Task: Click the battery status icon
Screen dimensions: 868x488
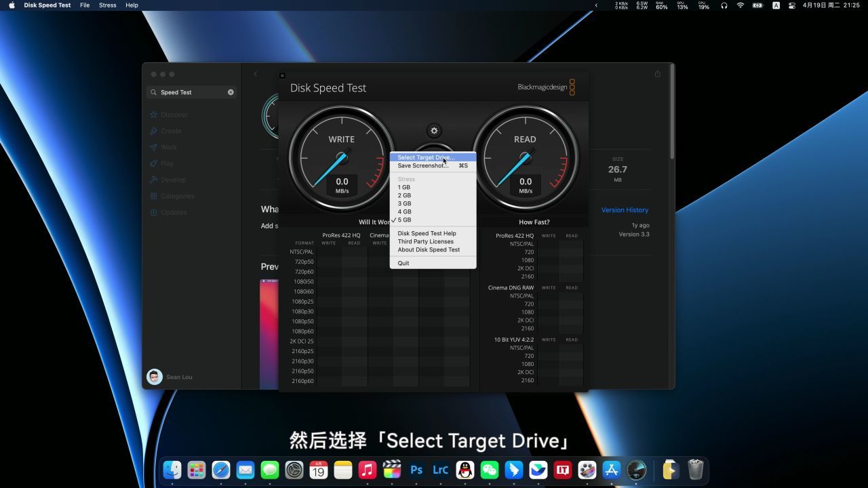Action: tap(757, 5)
